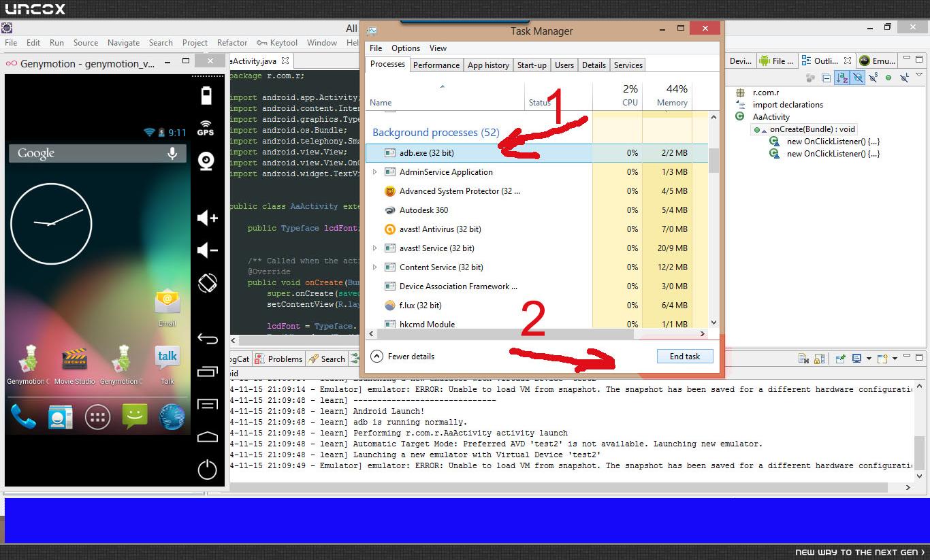Toggle hide fields in the Outline view
This screenshot has width=930, height=560.
(x=858, y=78)
